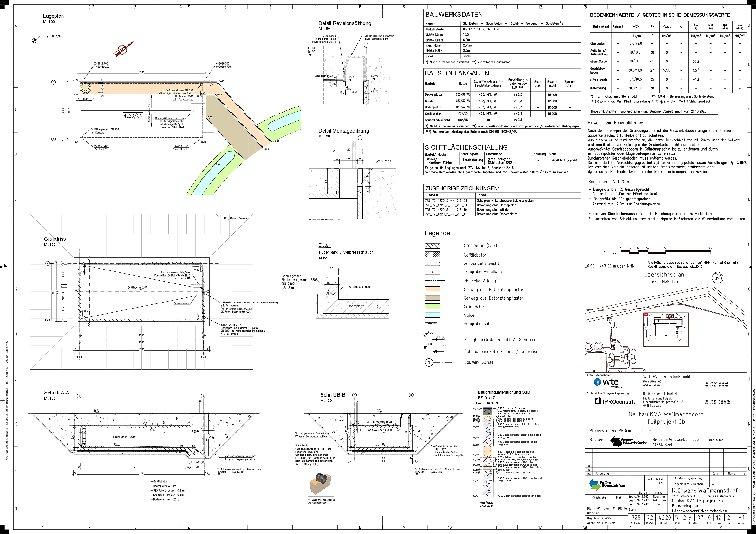Image resolution: width=756 pixels, height=534 pixels.
Task: Click the Bauwerk Achse circle symbol in legend
Action: click(429, 362)
